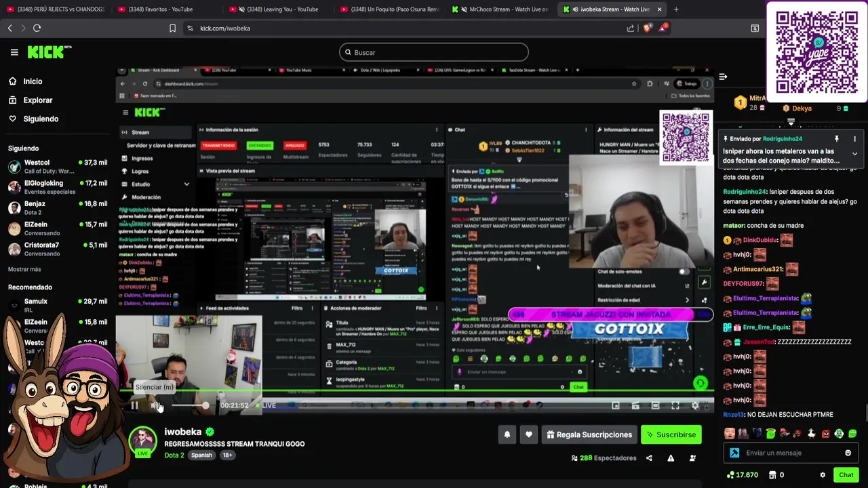Viewport: 868px width, 488px height.
Task: Bookmark this page in the address bar
Action: 172,28
